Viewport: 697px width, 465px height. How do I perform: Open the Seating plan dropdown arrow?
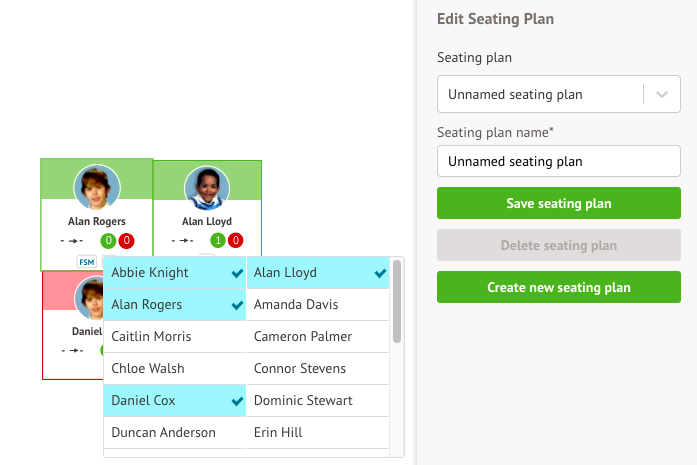662,95
